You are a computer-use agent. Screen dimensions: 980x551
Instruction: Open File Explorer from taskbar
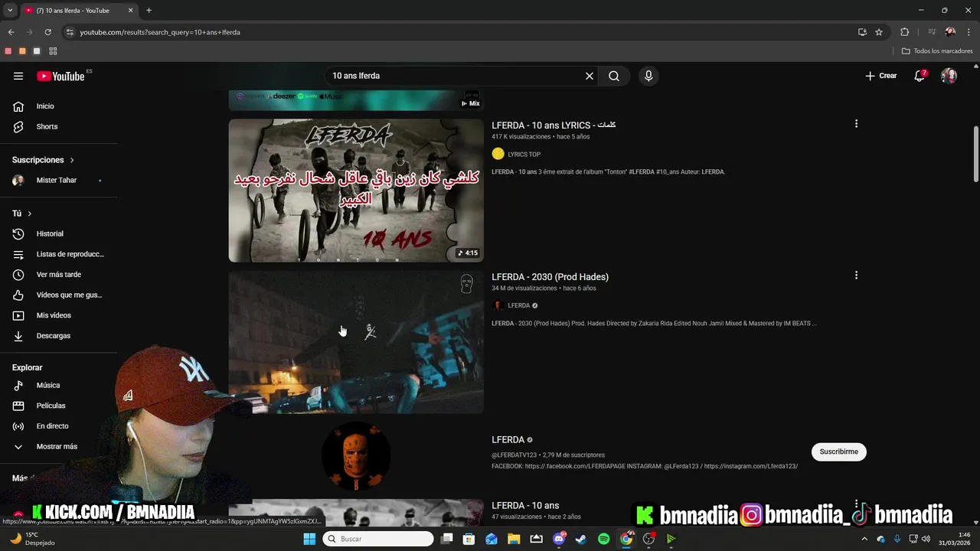click(514, 539)
